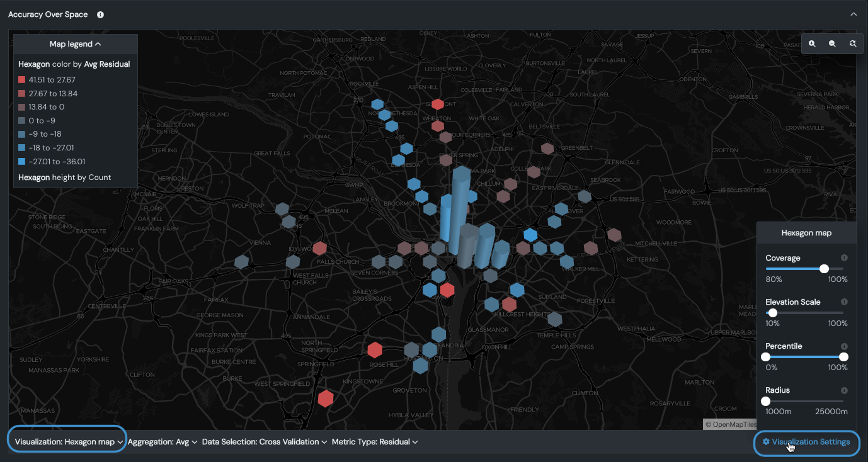
Task: Open the Aggregation: Avg dropdown
Action: coord(163,442)
